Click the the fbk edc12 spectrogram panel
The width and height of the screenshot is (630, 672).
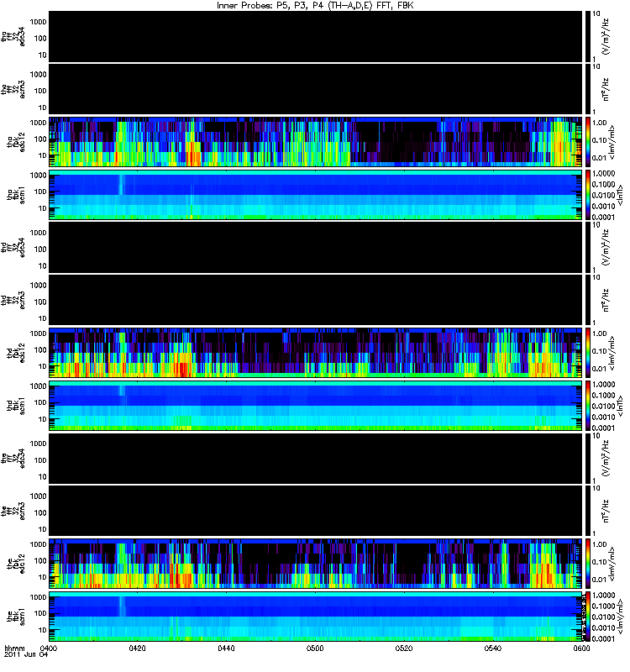pos(316,564)
